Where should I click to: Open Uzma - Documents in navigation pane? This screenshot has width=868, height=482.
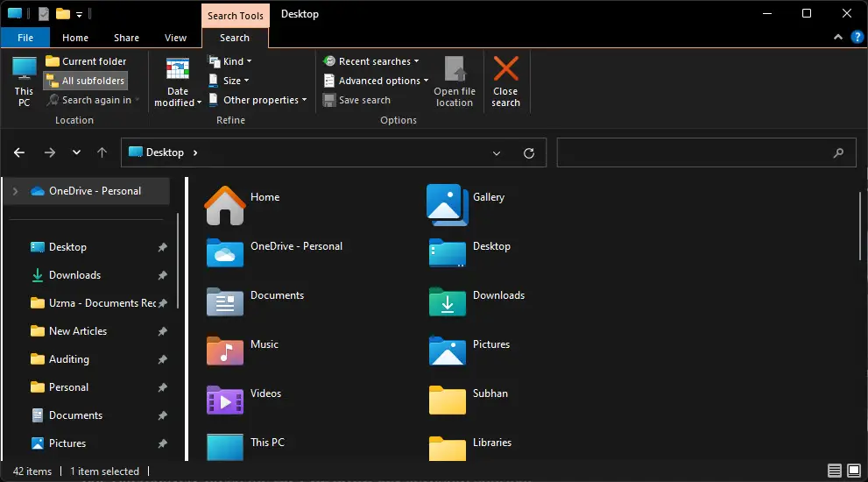[x=93, y=303]
